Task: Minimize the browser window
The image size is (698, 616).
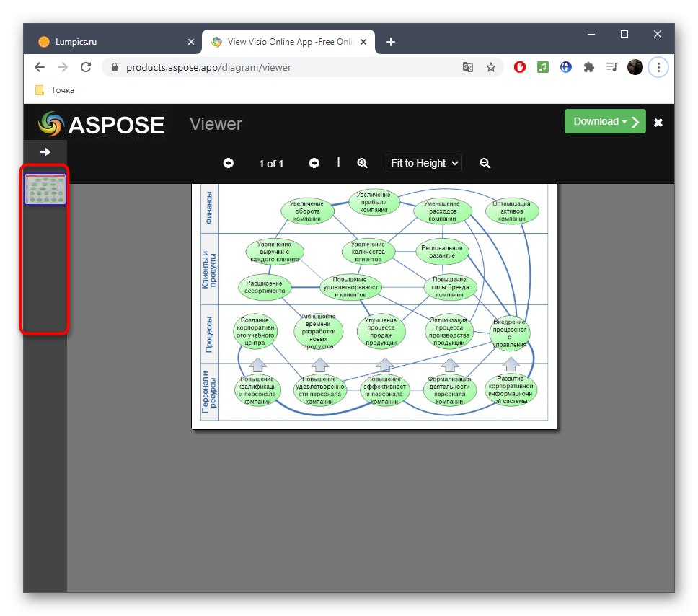Action: pos(591,35)
